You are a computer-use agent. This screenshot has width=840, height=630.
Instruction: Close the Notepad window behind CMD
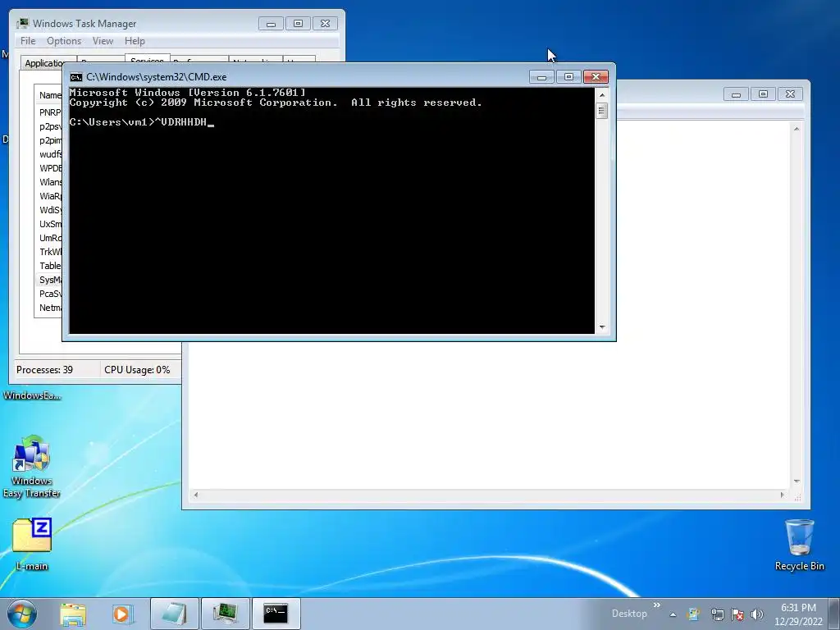coord(790,94)
